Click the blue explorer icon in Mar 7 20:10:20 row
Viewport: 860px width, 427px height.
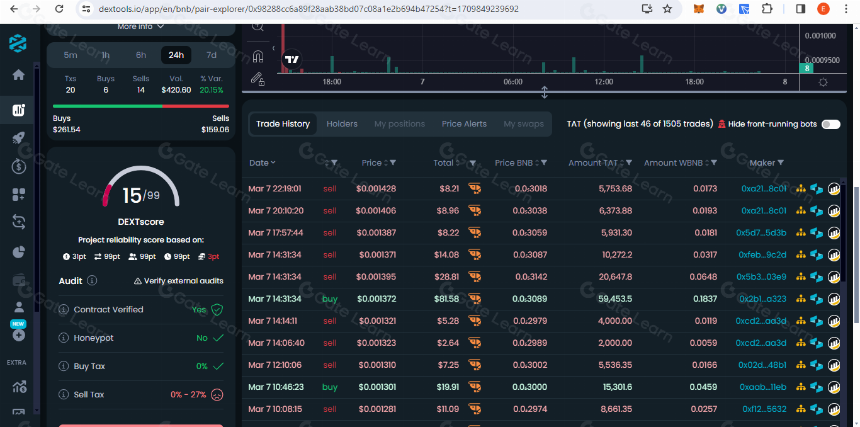tap(817, 210)
